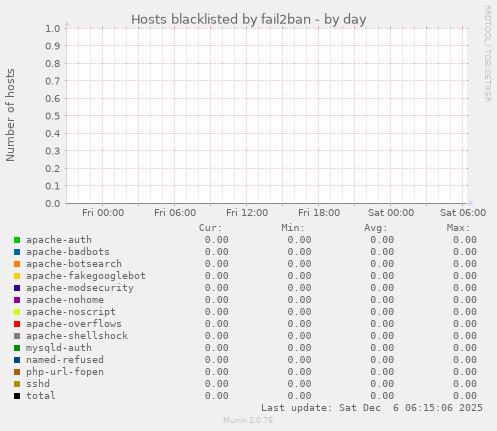497x431 pixels.
Task: Click the 'Fri 12:00' time axis label
Action: [x=247, y=213]
